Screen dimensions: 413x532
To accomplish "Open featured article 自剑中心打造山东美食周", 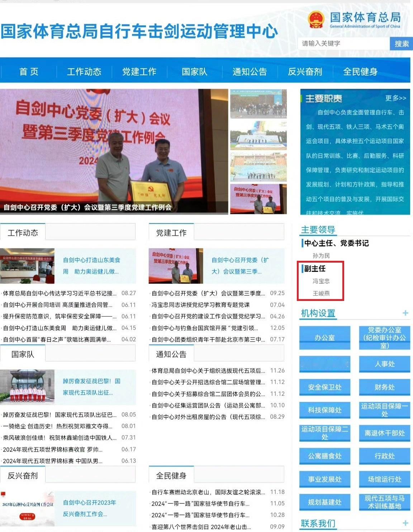I will 92,266.
